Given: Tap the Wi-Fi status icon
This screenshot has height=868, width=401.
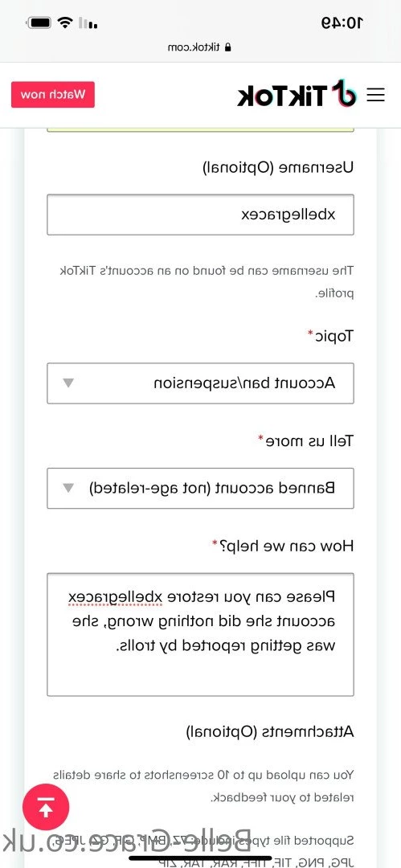Looking at the screenshot, I should pyautogui.click(x=66, y=23).
